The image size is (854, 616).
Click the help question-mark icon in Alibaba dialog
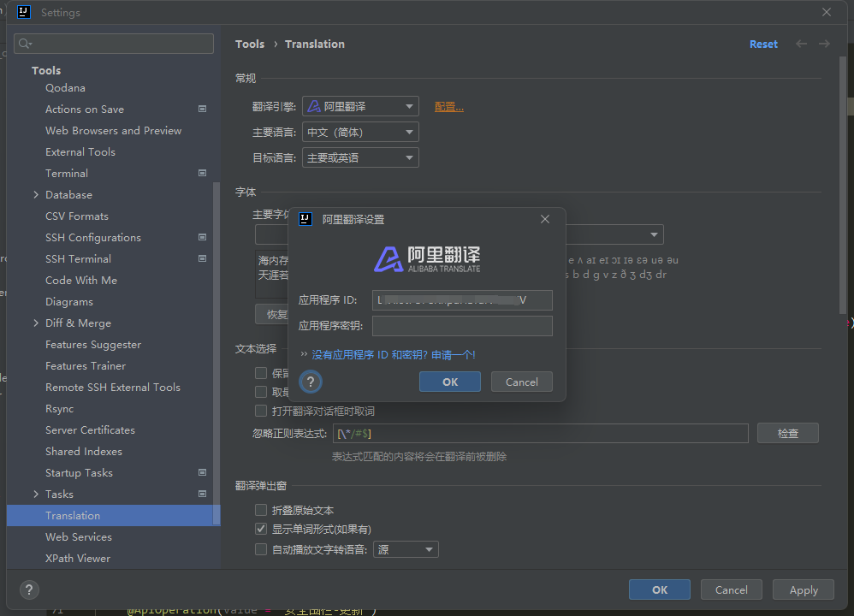tap(311, 382)
